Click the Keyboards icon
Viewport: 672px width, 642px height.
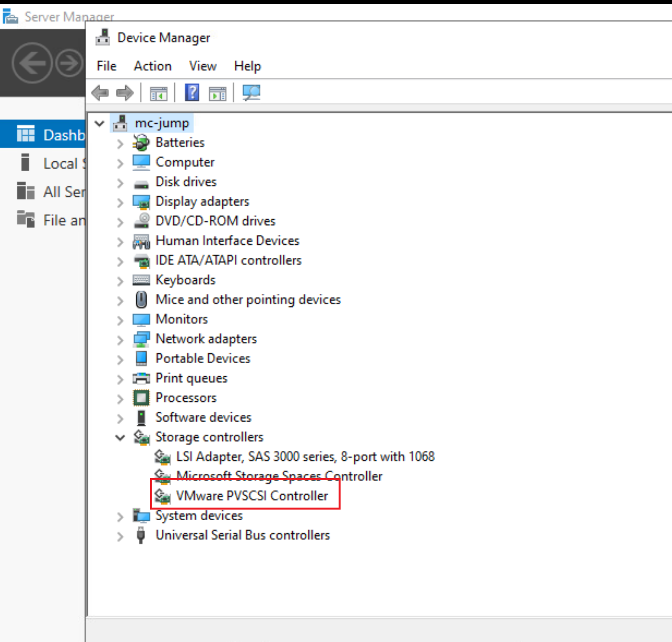pyautogui.click(x=141, y=280)
